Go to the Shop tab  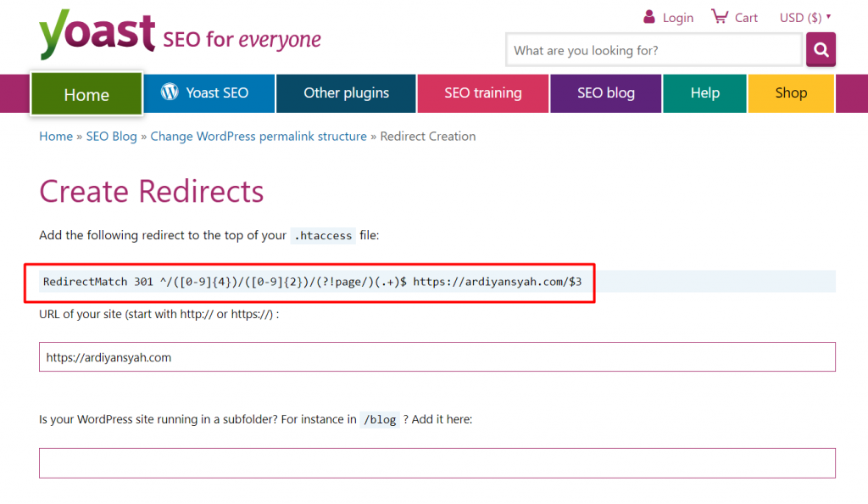791,93
